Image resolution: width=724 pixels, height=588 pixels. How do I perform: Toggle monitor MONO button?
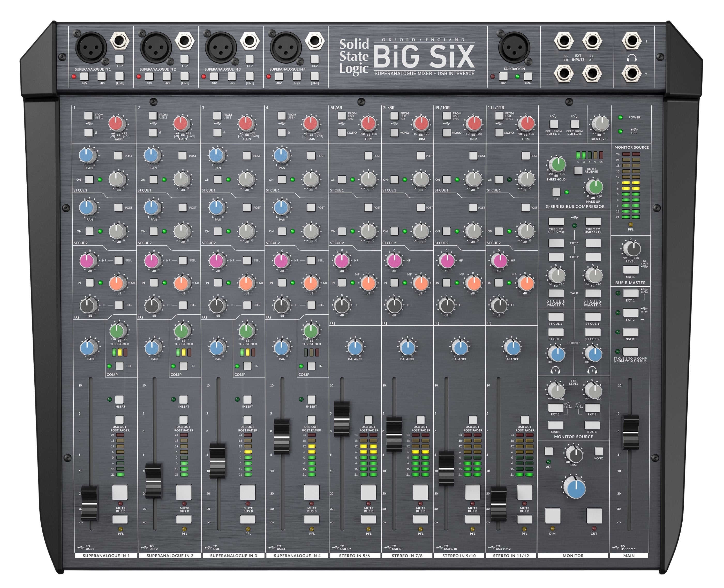click(599, 451)
